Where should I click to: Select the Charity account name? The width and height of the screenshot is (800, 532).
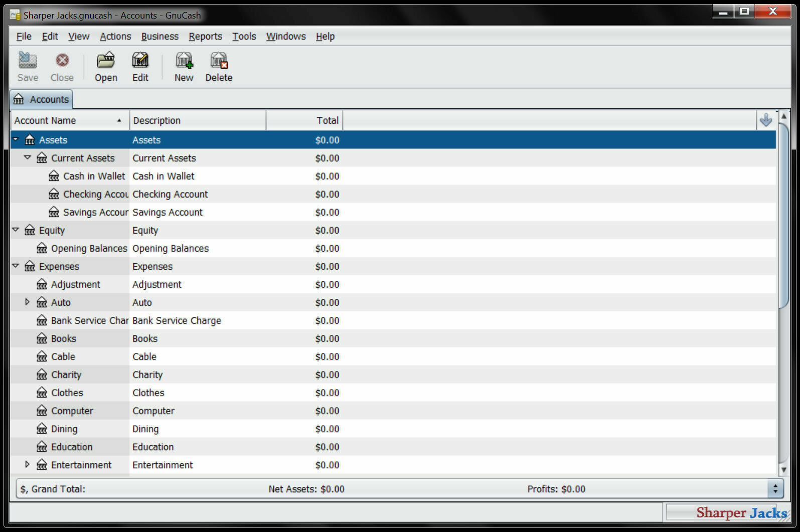(66, 375)
